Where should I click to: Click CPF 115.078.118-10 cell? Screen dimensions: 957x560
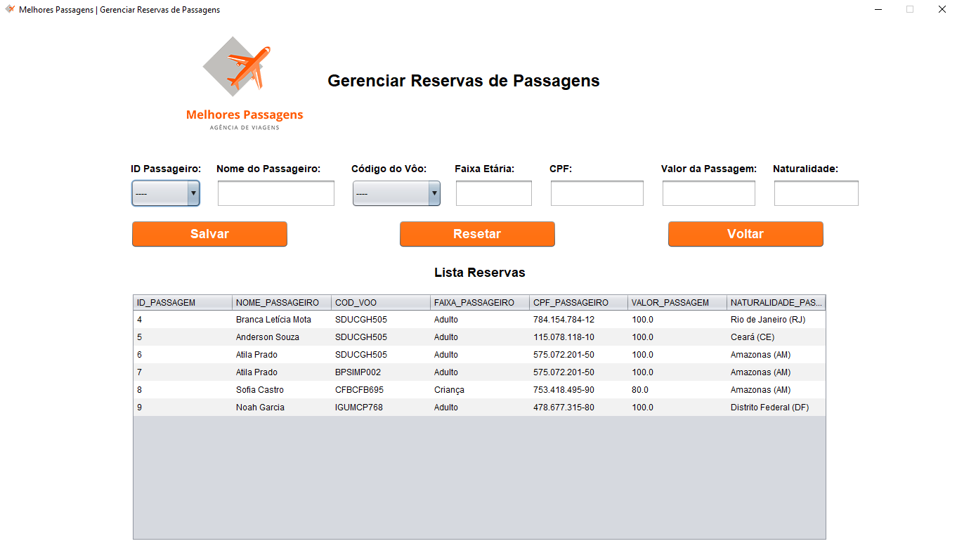pyautogui.click(x=579, y=337)
